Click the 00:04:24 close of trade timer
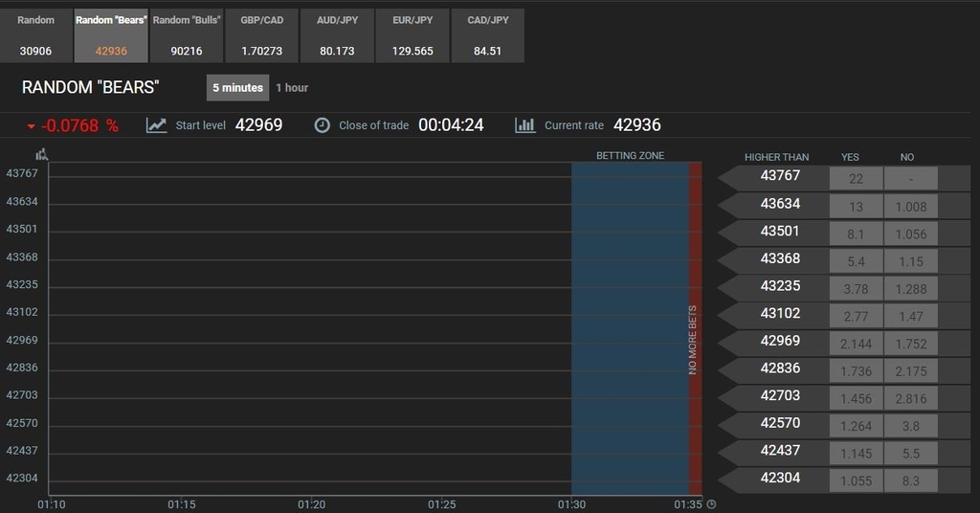980x513 pixels. (x=451, y=125)
